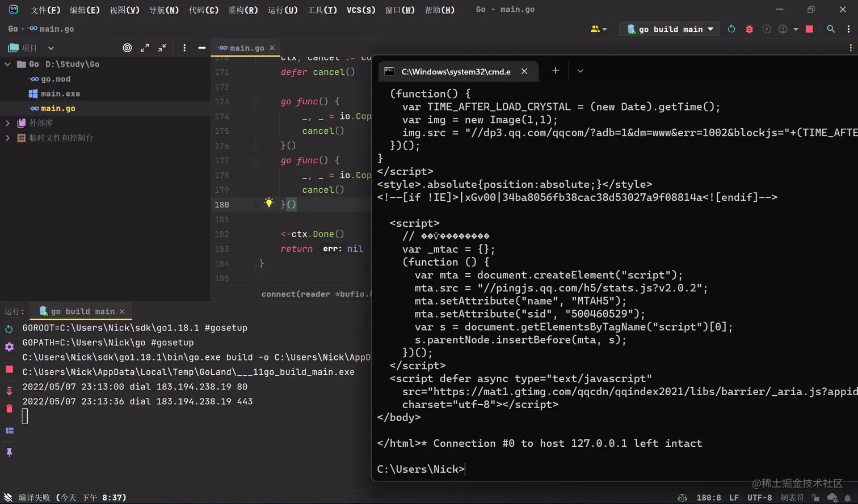Open the 运行(U) menu
This screenshot has height=504, width=858.
coord(283,10)
